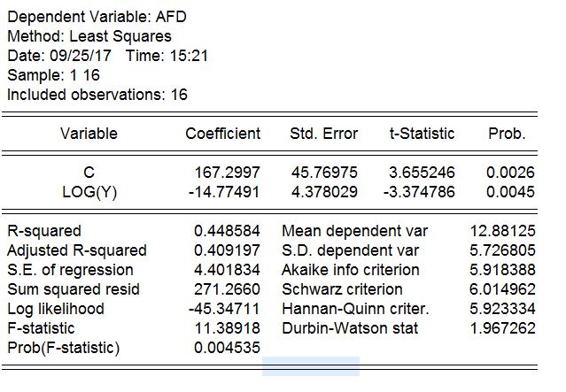Image resolution: width=566 pixels, height=392 pixels.
Task: Select the coefficient value 167.2997
Action: tap(228, 173)
